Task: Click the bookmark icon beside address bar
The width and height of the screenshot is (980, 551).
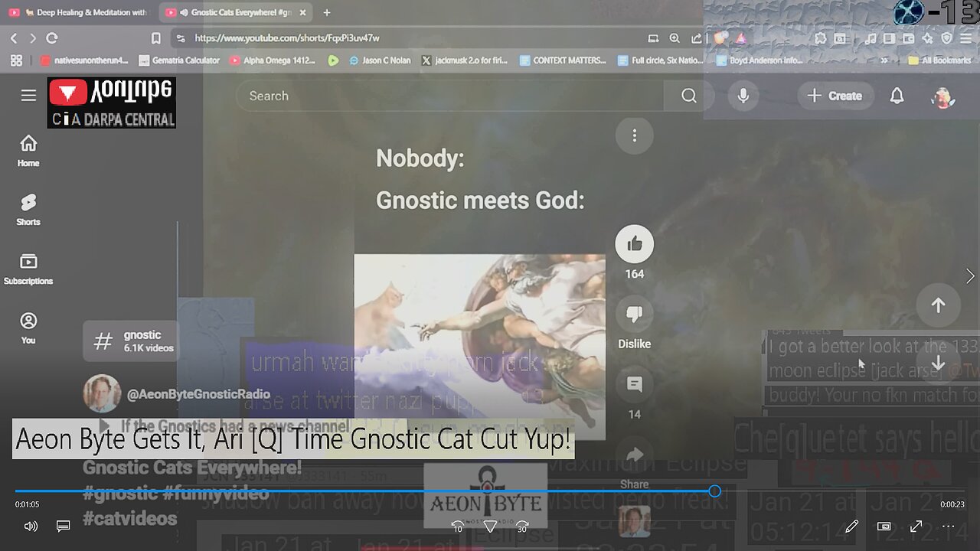Action: (x=155, y=38)
